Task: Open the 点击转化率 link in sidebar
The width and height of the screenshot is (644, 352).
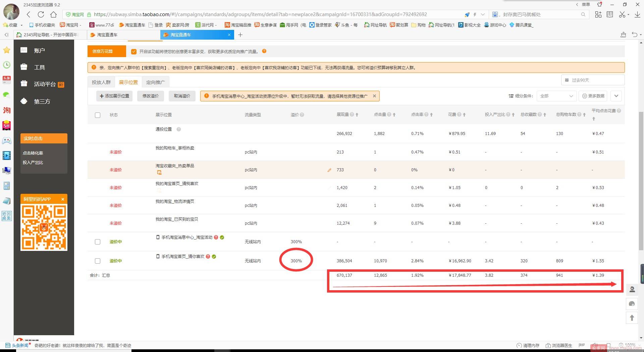Action: 33,153
